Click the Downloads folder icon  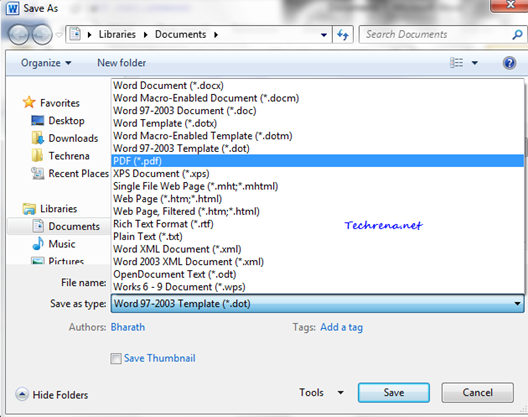coord(37,138)
